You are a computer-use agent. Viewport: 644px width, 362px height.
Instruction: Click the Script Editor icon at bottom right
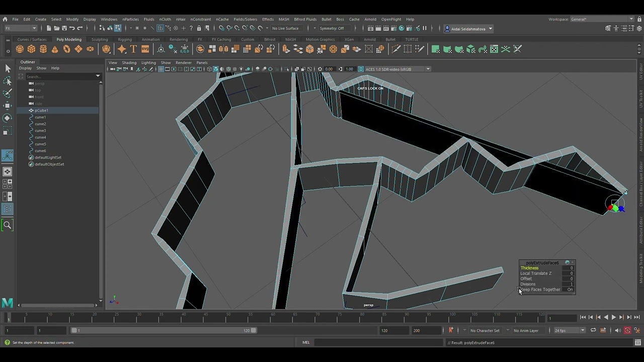[x=637, y=342]
